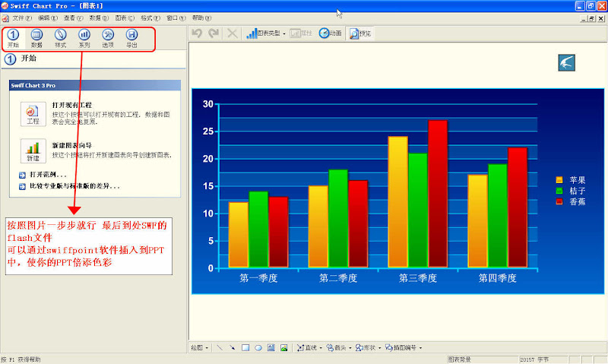Open the 格式 (Format) menu
Viewport: 608px width, 364px height.
pyautogui.click(x=150, y=17)
